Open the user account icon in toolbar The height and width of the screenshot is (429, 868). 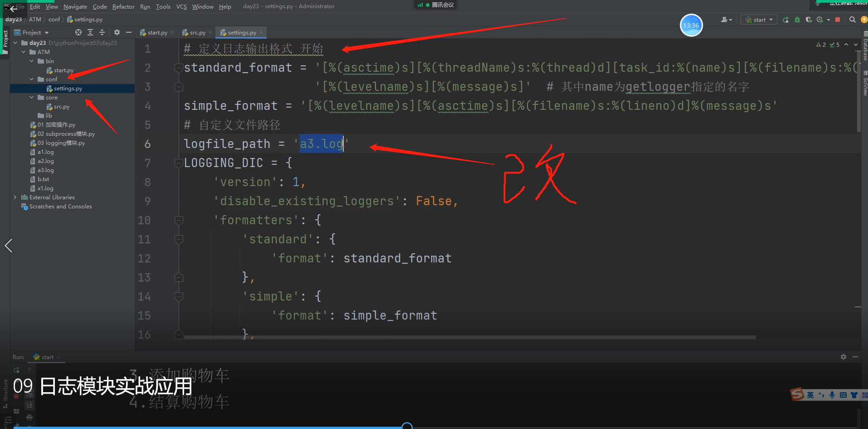(x=726, y=20)
